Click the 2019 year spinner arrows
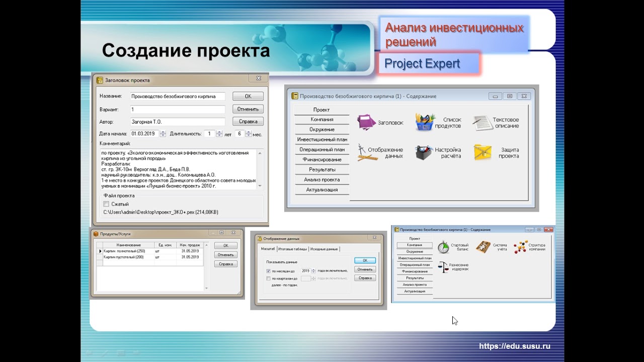 pyautogui.click(x=313, y=271)
